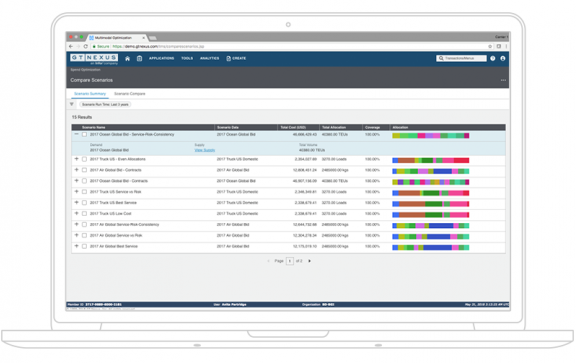Click the magnifier icon in search box
576x363 pixels.
coord(441,58)
